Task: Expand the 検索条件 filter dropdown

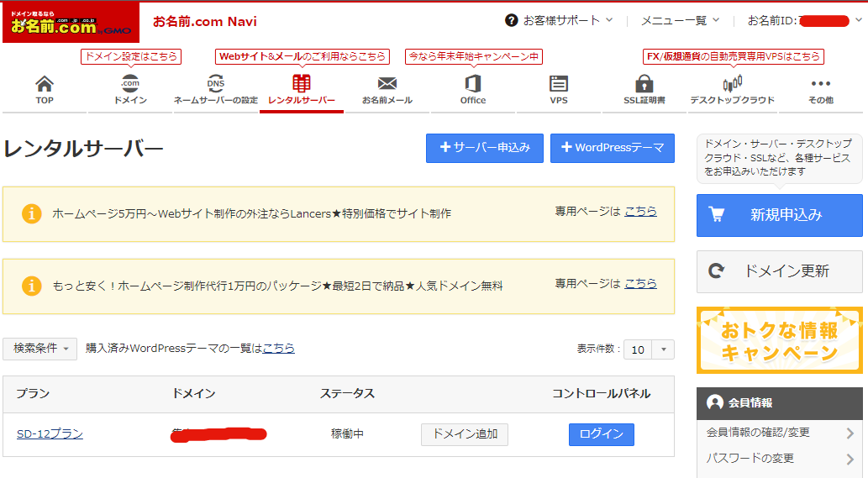Action: 40,349
